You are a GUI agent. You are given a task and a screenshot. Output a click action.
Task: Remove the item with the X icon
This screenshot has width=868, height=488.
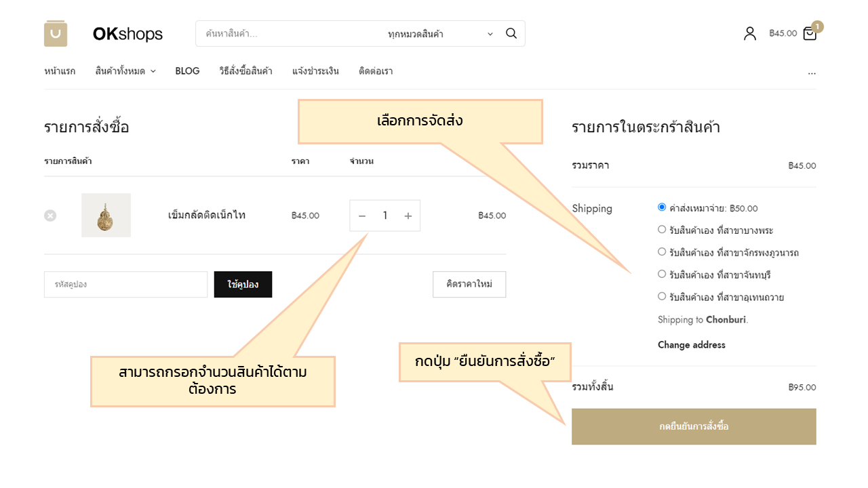pyautogui.click(x=50, y=216)
